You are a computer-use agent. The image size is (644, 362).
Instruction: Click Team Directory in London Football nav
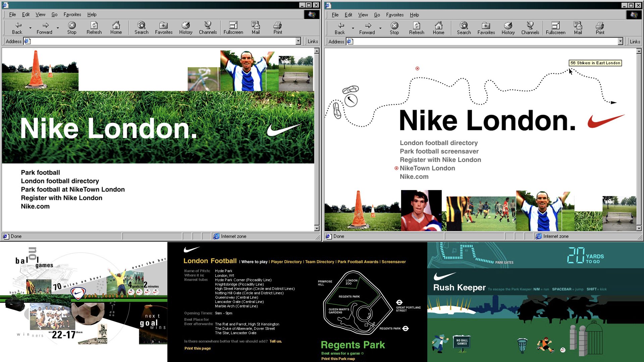point(320,262)
